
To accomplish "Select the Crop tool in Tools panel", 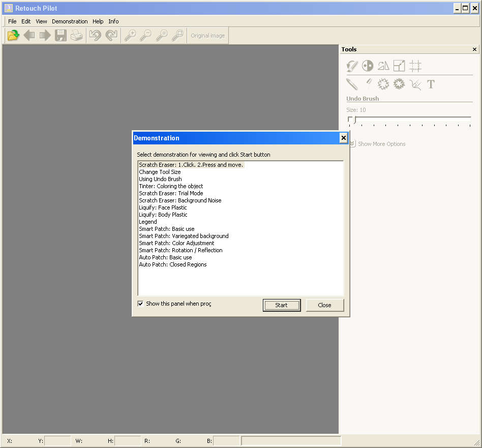I will tap(415, 66).
